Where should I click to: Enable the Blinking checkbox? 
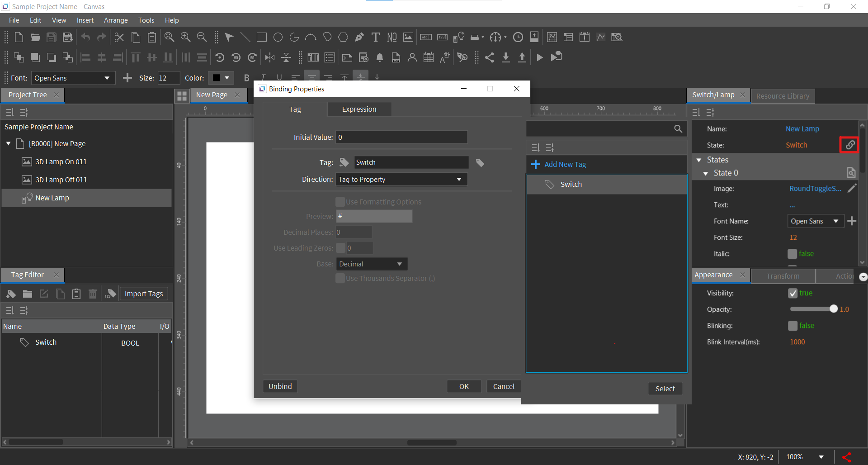(793, 326)
